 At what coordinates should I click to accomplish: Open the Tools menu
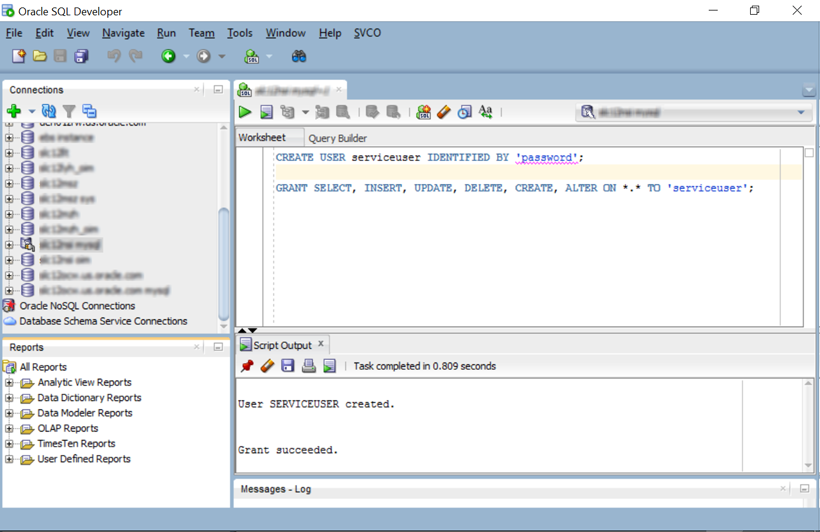pos(240,33)
